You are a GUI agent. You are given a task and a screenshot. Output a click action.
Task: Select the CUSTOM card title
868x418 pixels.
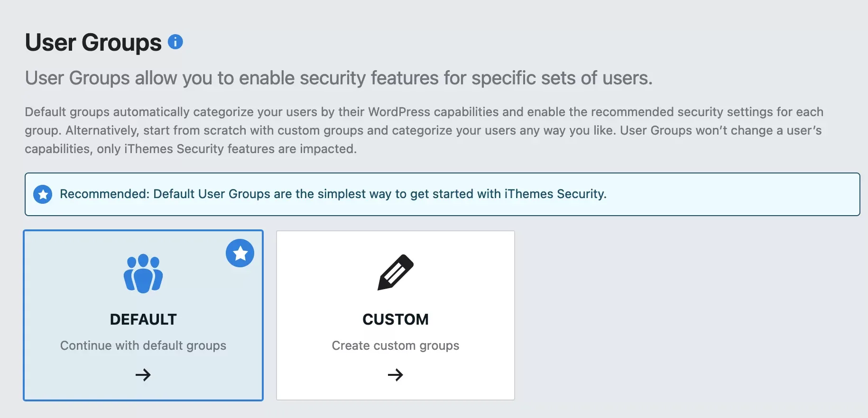tap(396, 319)
